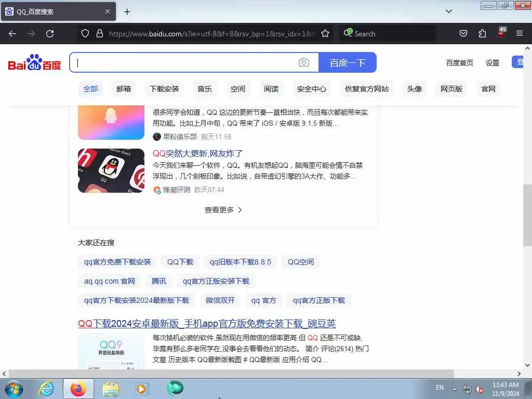532x399 pixels.
Task: Open the Windows Start menu orb
Action: coord(14,389)
